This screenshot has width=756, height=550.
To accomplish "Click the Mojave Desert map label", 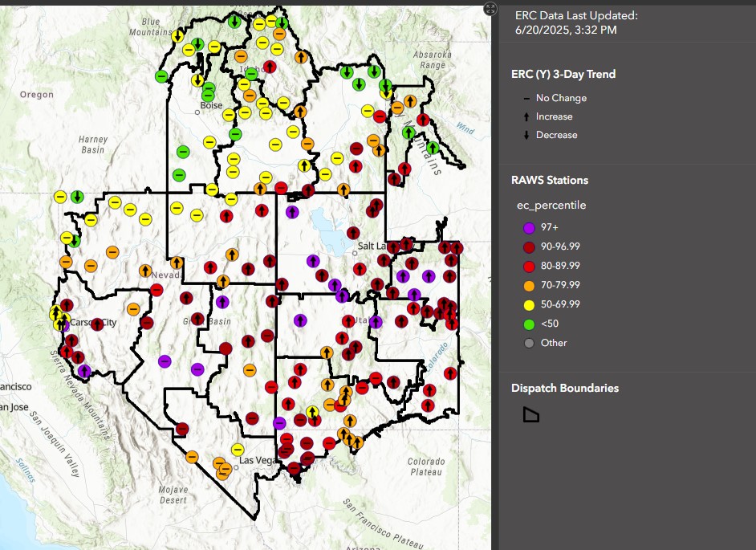I will click(173, 495).
